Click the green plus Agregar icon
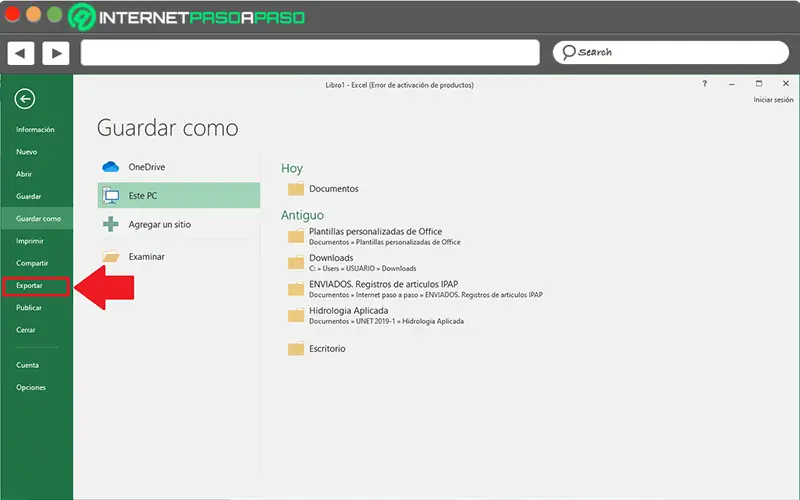The height and width of the screenshot is (500, 800). 111,224
